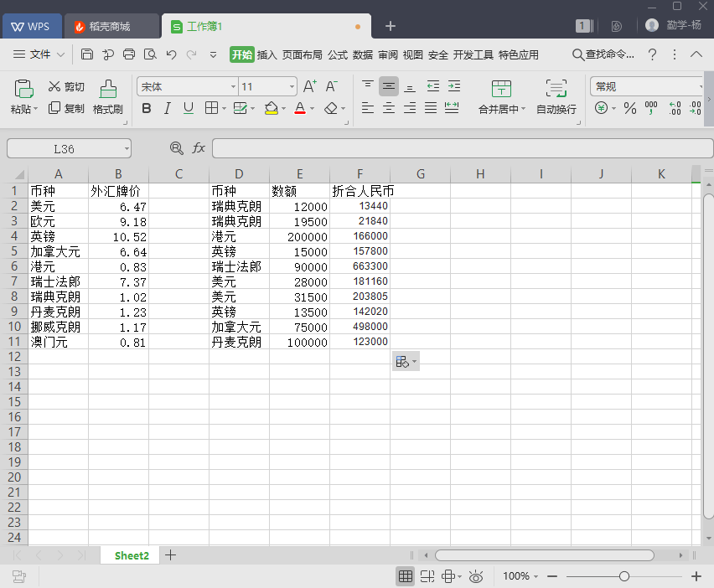Align text right
The width and height of the screenshot is (714, 588).
(410, 108)
